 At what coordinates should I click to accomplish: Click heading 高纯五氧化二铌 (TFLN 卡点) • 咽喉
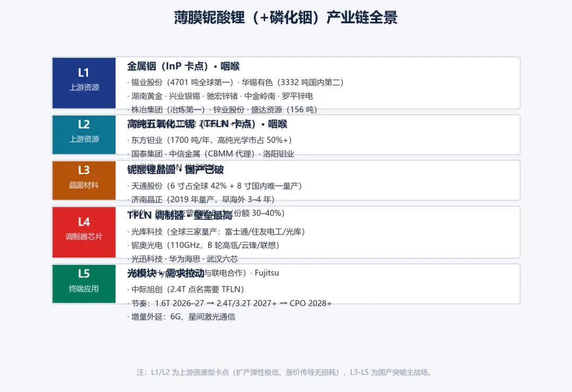207,124
